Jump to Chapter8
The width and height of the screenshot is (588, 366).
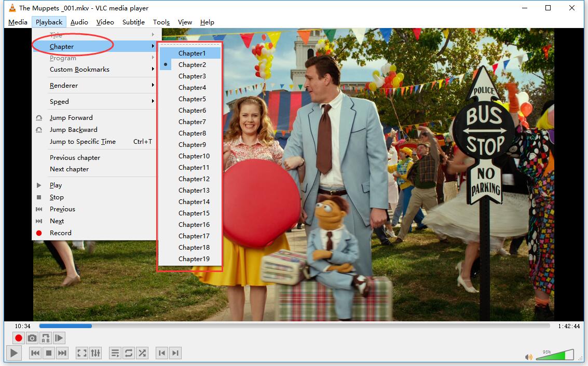190,133
